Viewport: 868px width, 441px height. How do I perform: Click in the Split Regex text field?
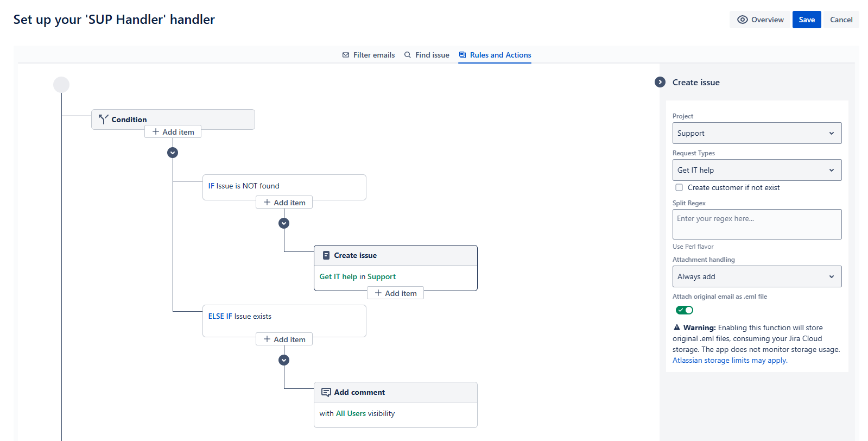tap(757, 224)
